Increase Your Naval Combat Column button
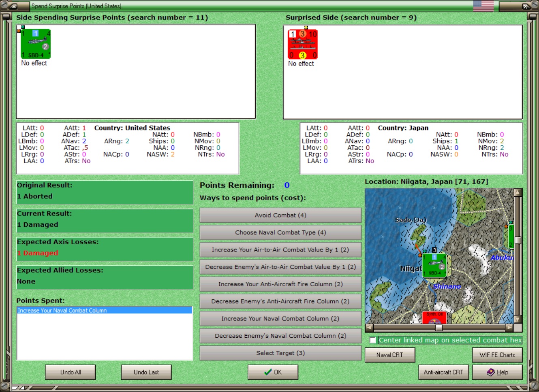This screenshot has height=392, width=539. (280, 319)
